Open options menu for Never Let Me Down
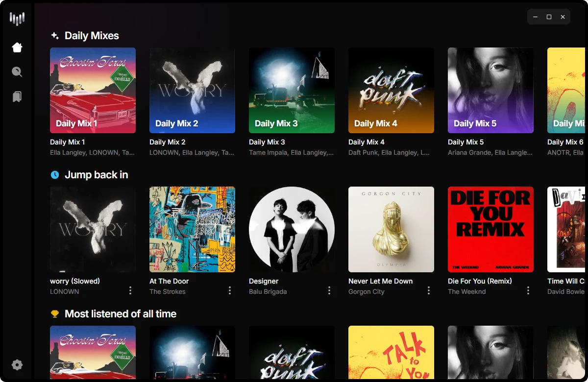Viewport: 588px width, 382px height. pyautogui.click(x=429, y=290)
